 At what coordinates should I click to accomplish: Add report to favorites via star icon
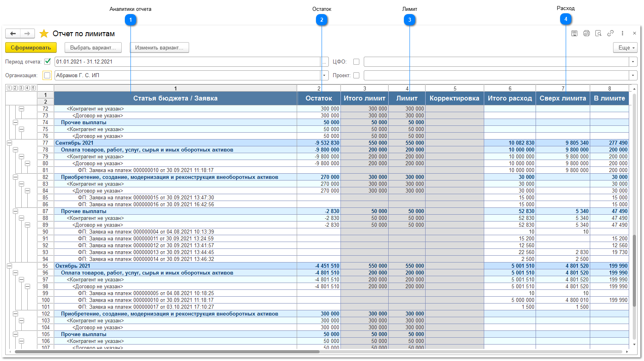tap(44, 33)
